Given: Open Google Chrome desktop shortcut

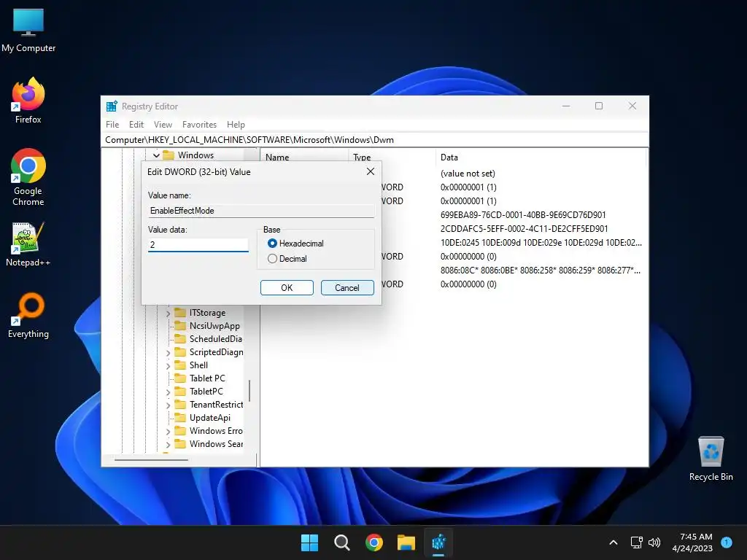Looking at the screenshot, I should (28, 177).
